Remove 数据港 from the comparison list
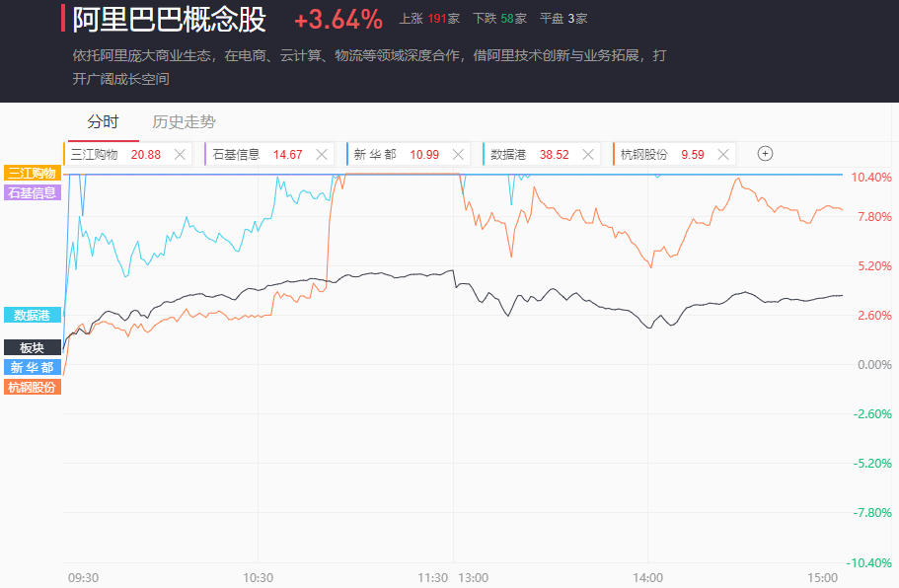 588,154
